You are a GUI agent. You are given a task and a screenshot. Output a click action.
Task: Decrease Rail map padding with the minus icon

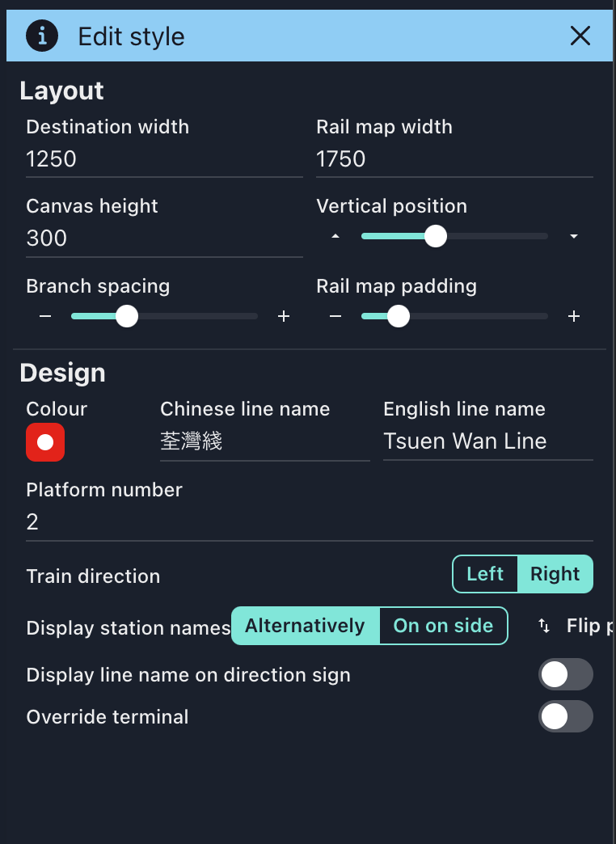(335, 316)
